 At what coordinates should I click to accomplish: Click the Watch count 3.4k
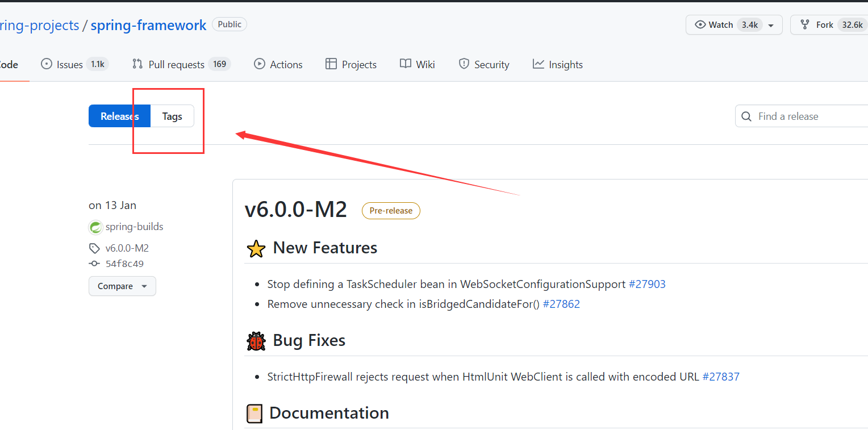pos(750,25)
